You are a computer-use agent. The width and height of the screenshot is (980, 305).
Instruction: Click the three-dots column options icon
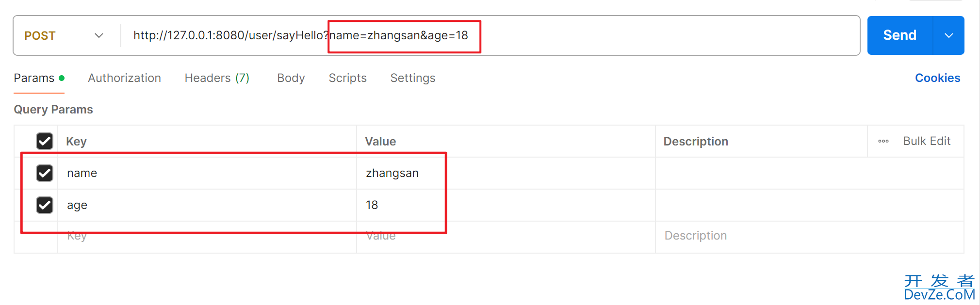pyautogui.click(x=883, y=141)
